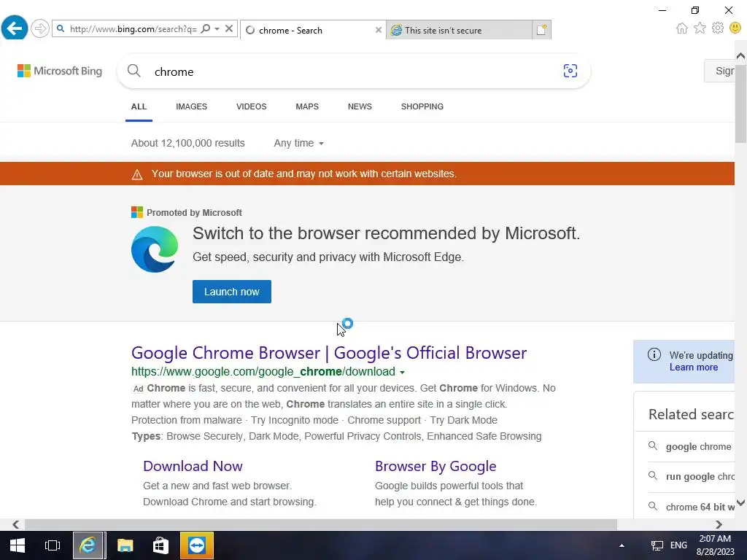Click the Bing search box containing 'chrome'
Image resolution: width=747 pixels, height=560 pixels.
(x=352, y=71)
